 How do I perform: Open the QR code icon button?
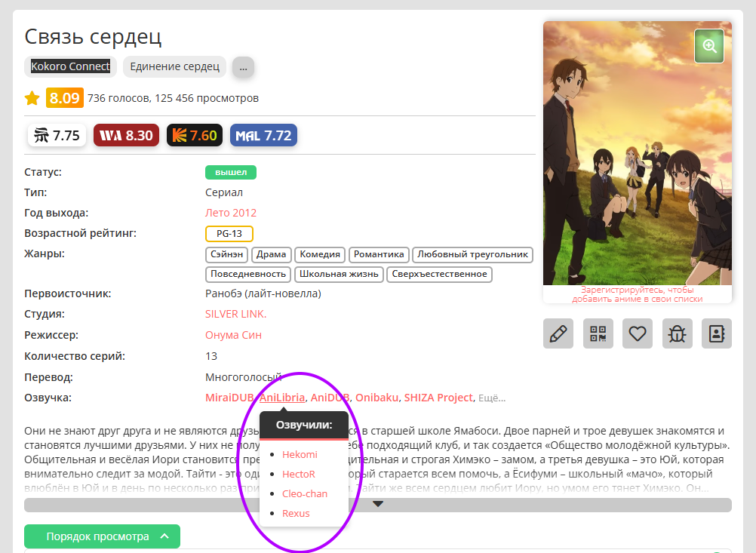(598, 333)
